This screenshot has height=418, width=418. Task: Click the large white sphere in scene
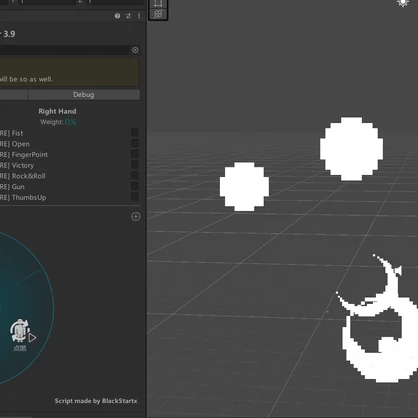tap(351, 149)
